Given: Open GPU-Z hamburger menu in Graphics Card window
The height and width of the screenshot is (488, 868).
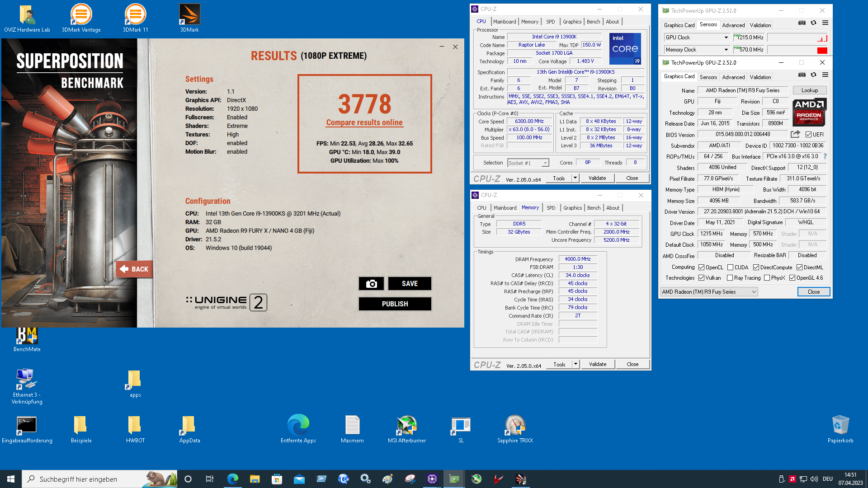Looking at the screenshot, I should click(825, 75).
